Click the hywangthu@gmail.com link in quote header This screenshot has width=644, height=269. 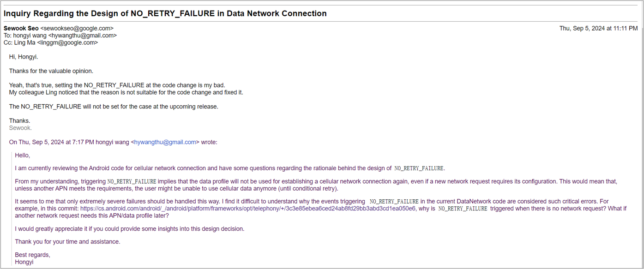pos(165,142)
